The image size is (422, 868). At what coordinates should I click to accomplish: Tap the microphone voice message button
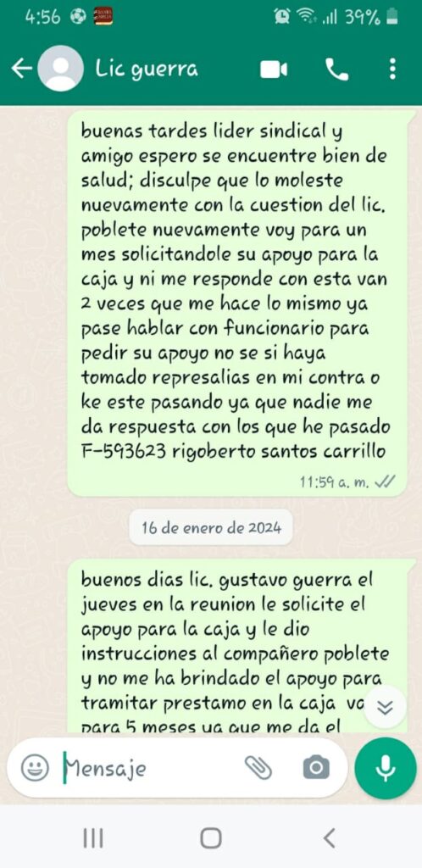(x=385, y=768)
